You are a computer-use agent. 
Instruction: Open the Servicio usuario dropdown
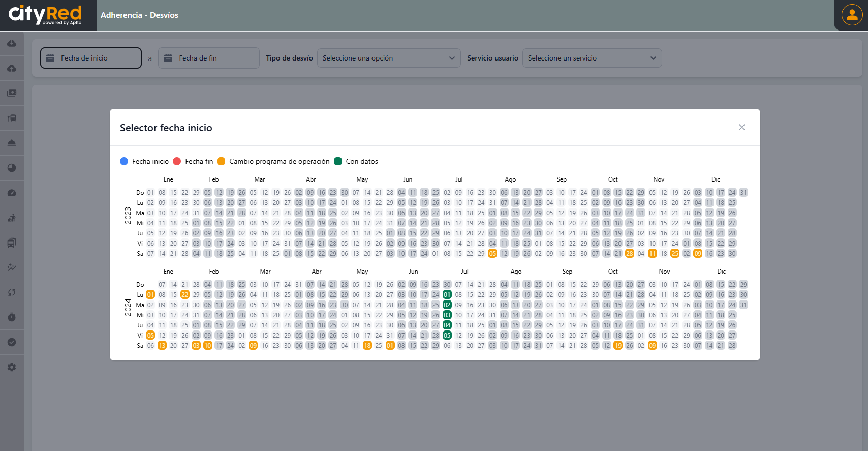pos(592,58)
